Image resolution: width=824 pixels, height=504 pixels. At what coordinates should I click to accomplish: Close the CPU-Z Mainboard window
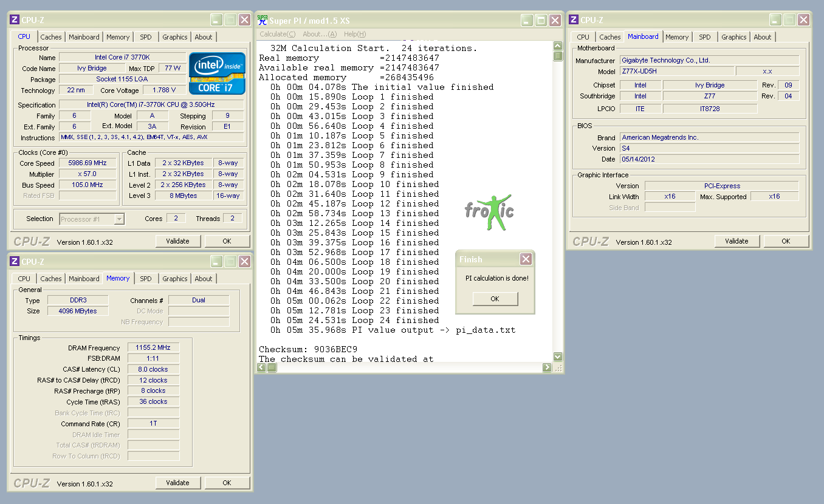803,20
